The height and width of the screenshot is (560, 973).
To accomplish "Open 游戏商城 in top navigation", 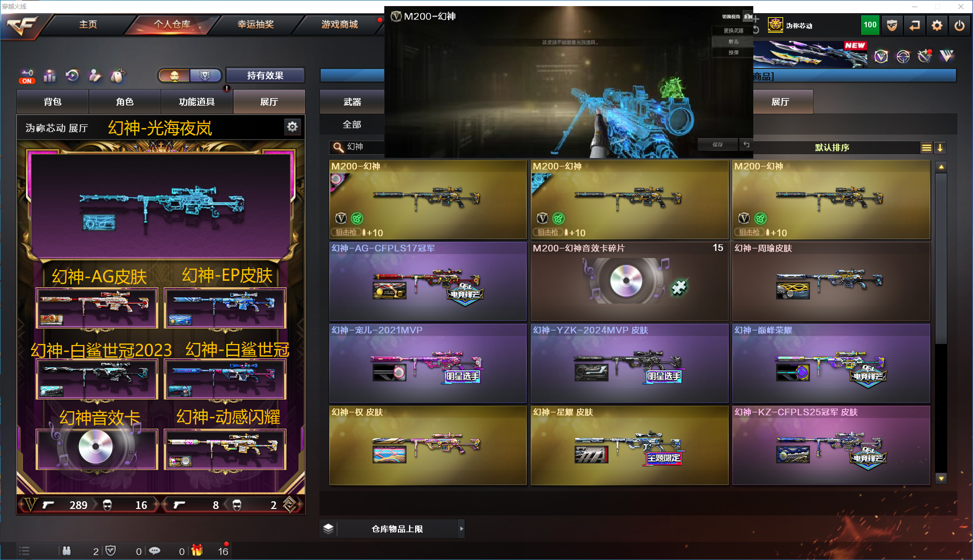I will pos(339,24).
